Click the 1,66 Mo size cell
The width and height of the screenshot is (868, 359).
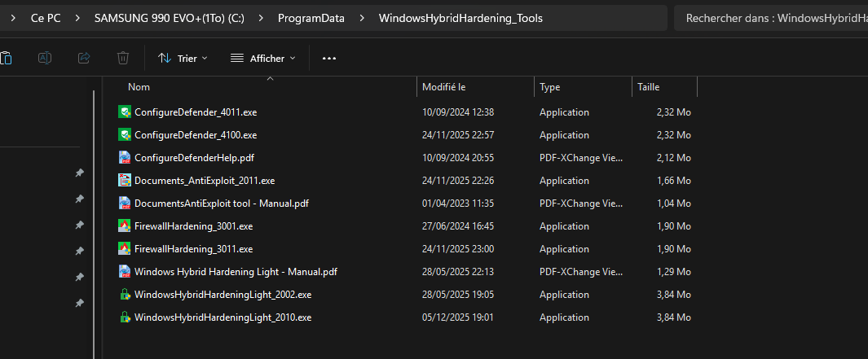click(x=674, y=181)
